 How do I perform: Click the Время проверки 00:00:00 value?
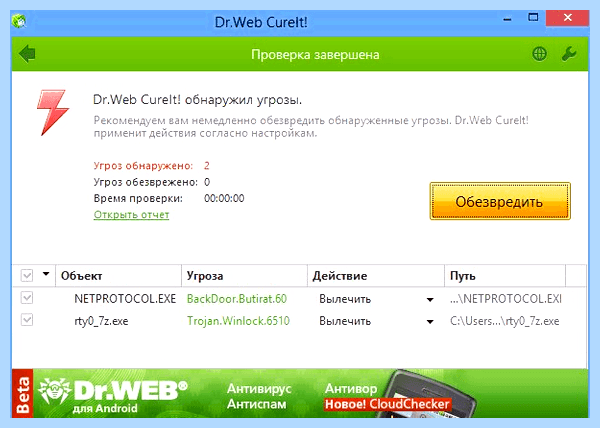tap(224, 198)
